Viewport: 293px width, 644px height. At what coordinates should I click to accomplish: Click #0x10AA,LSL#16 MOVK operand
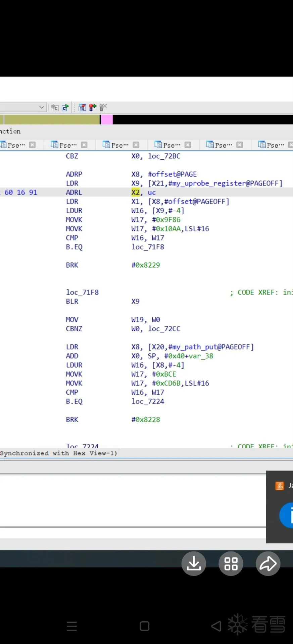(x=180, y=229)
